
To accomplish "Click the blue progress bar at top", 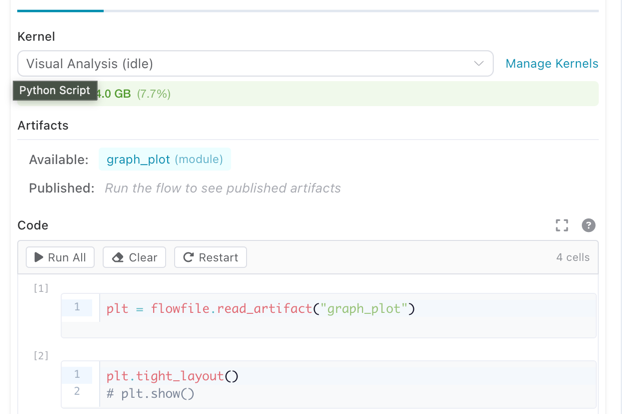I will coord(60,11).
